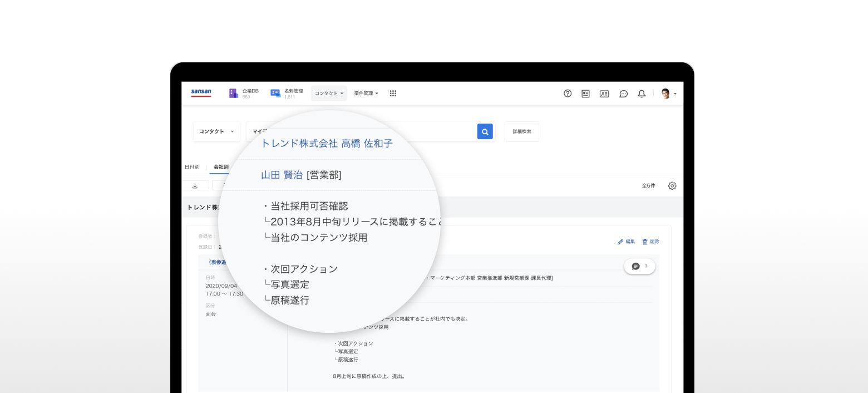Image resolution: width=868 pixels, height=393 pixels.
Task: Open the 名刺管理 section
Action: coord(287,94)
